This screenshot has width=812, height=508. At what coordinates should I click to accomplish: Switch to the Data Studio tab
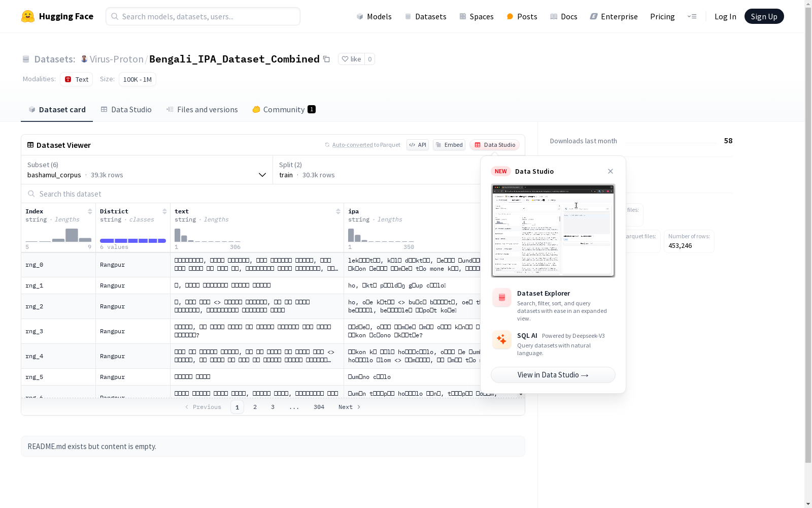click(126, 110)
